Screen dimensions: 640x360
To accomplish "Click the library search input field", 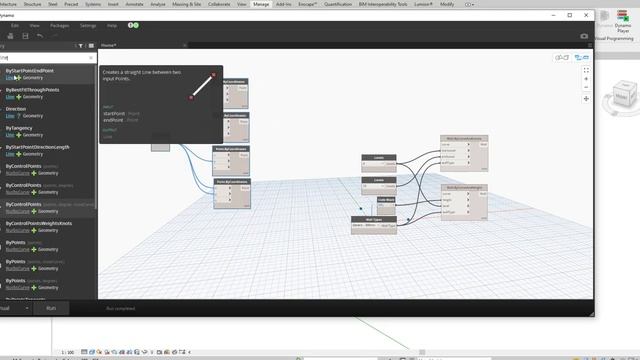I will pos(44,58).
